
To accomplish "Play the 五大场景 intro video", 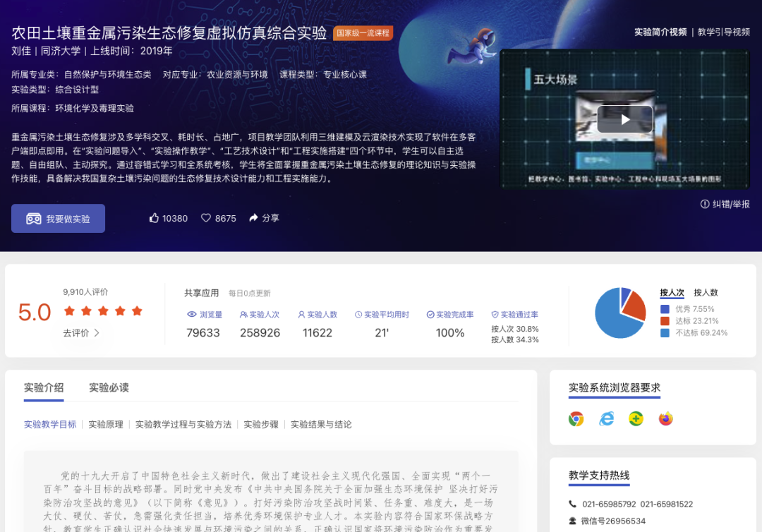I will click(624, 119).
